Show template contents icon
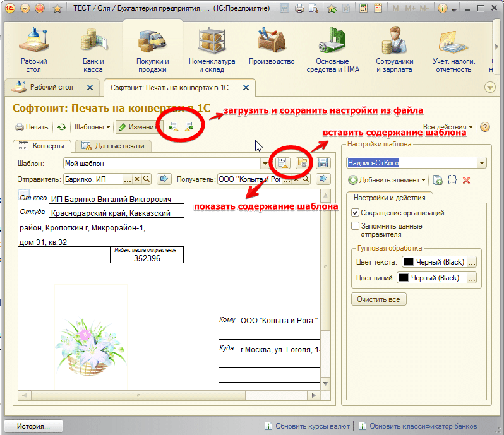Screen dimensions: 504x435 [x=283, y=164]
